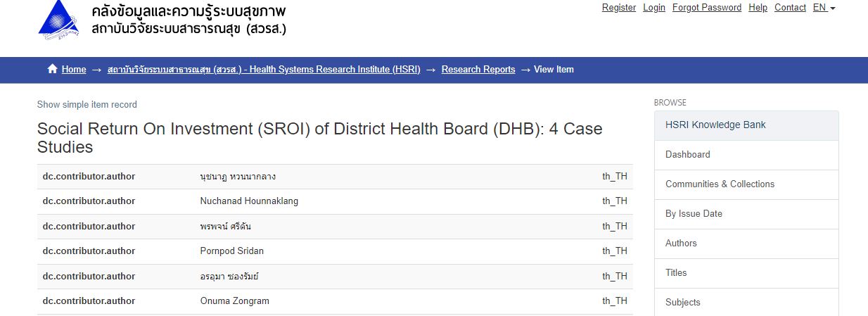Open Health Systems Research Institute (HSRI) breadcrumb
Image resolution: width=868 pixels, height=316 pixels.
(264, 70)
